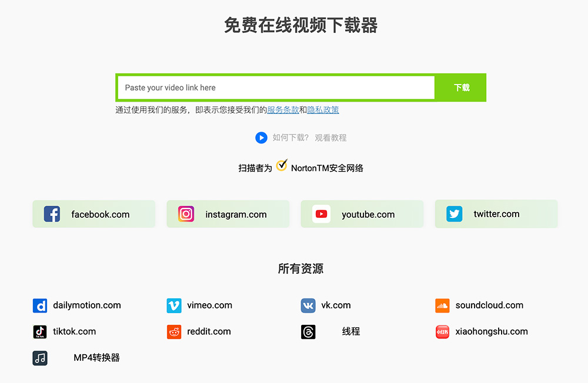Click the Instagram logo icon
Image resolution: width=588 pixels, height=383 pixels.
pyautogui.click(x=186, y=214)
